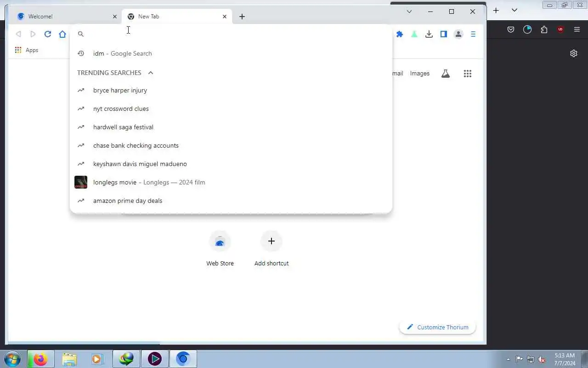
Task: Show hidden system tray icons
Action: tap(508, 360)
